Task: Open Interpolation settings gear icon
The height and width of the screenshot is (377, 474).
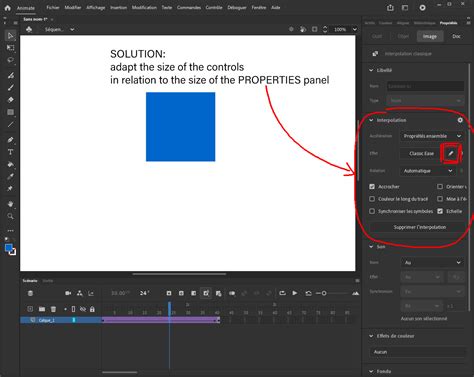Action: 460,120
